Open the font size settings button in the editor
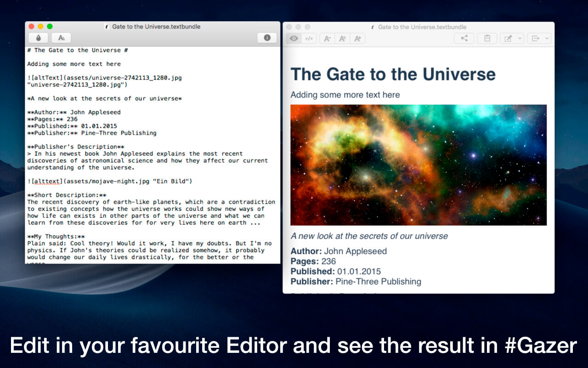 [61, 38]
